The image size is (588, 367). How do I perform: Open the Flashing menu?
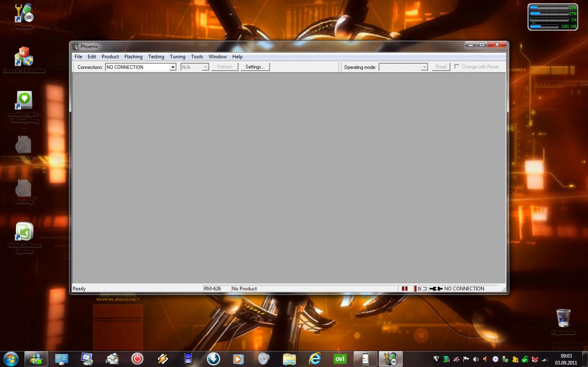coord(134,57)
